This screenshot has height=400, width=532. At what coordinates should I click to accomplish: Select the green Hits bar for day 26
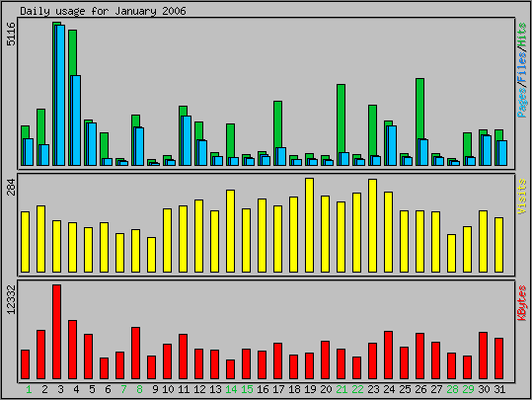pyautogui.click(x=419, y=109)
